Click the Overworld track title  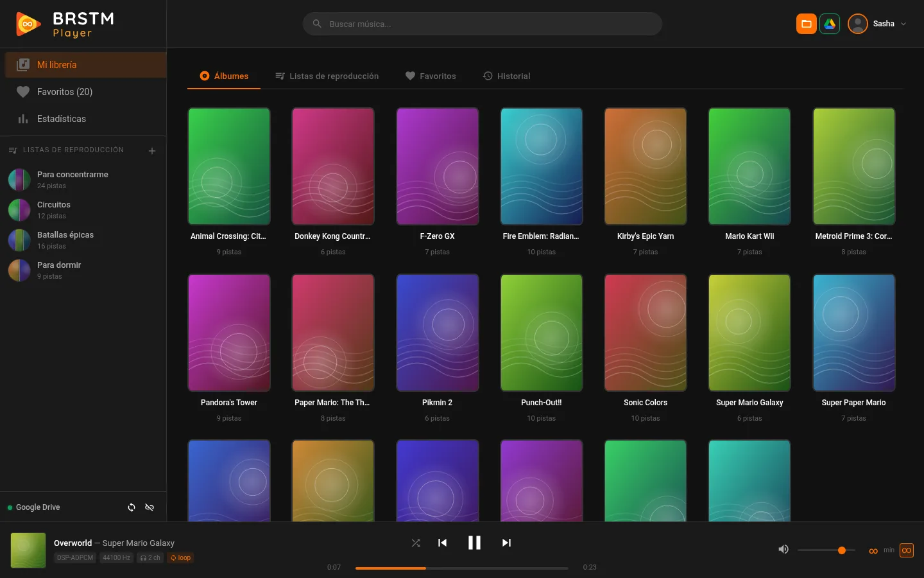click(x=73, y=543)
